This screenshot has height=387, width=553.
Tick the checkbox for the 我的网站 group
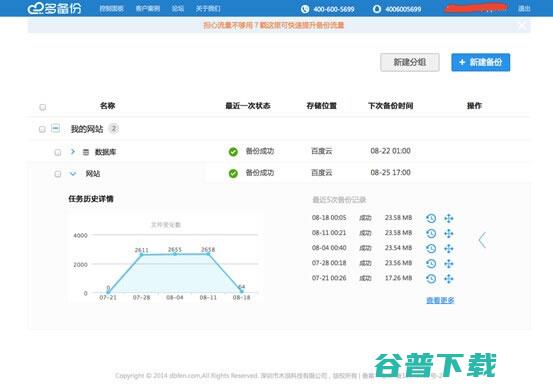click(x=42, y=129)
